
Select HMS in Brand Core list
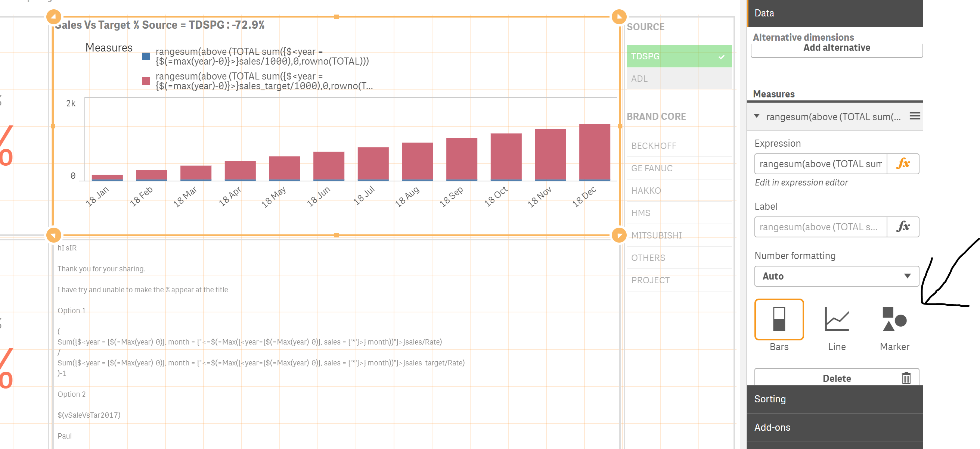point(679,213)
